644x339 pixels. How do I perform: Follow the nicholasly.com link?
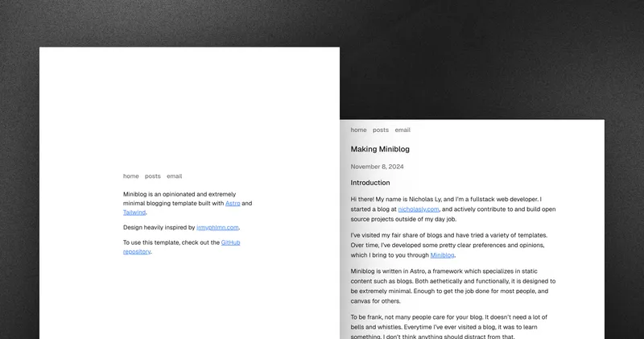coord(418,209)
